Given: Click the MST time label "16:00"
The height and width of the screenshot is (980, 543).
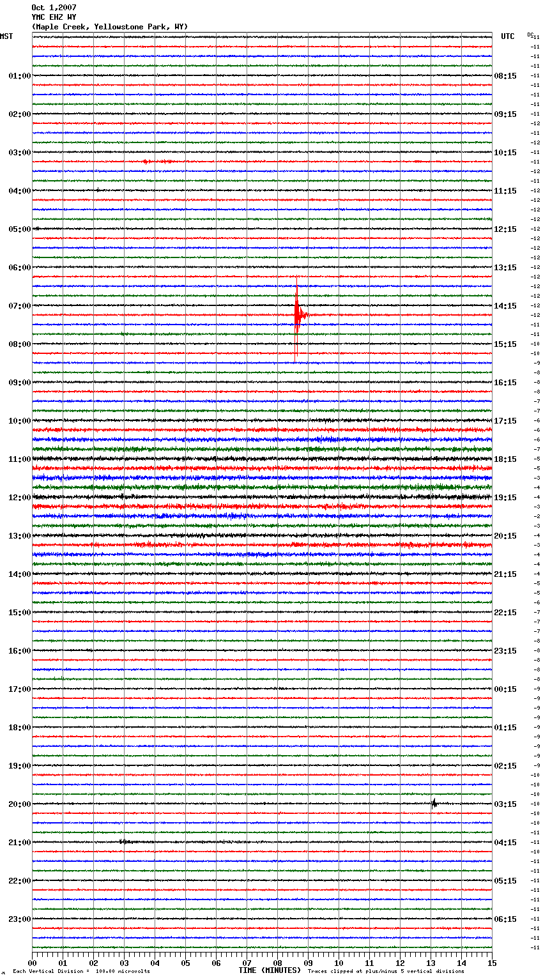Looking at the screenshot, I should [20, 651].
